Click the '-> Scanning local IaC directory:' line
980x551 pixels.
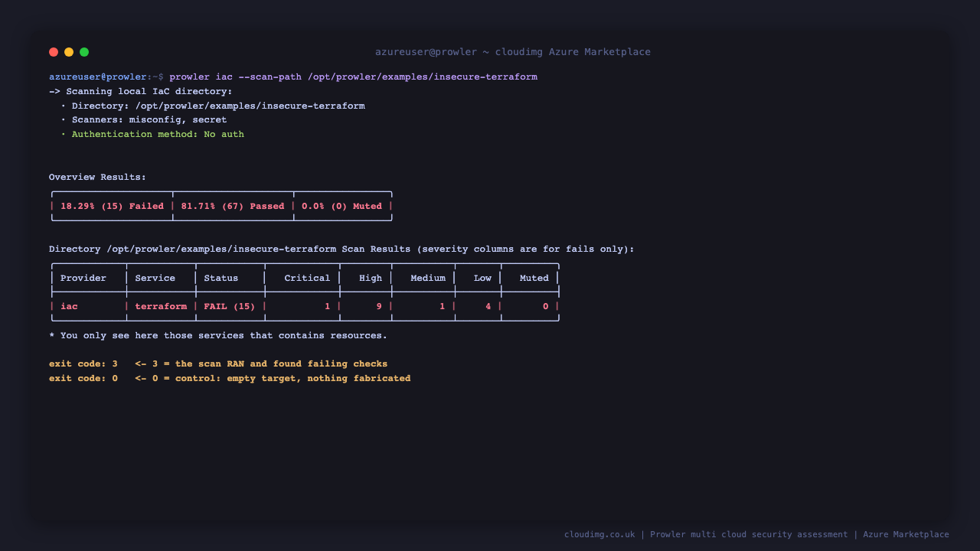[x=141, y=92]
